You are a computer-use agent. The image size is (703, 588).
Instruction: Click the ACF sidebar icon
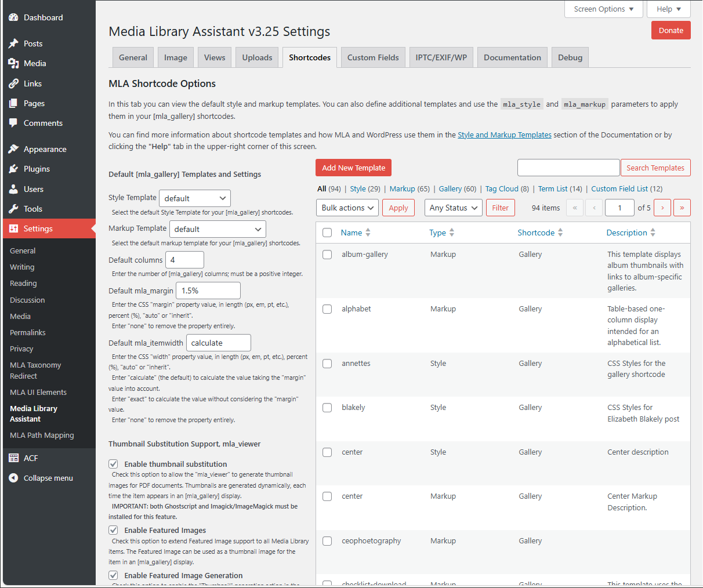(14, 458)
